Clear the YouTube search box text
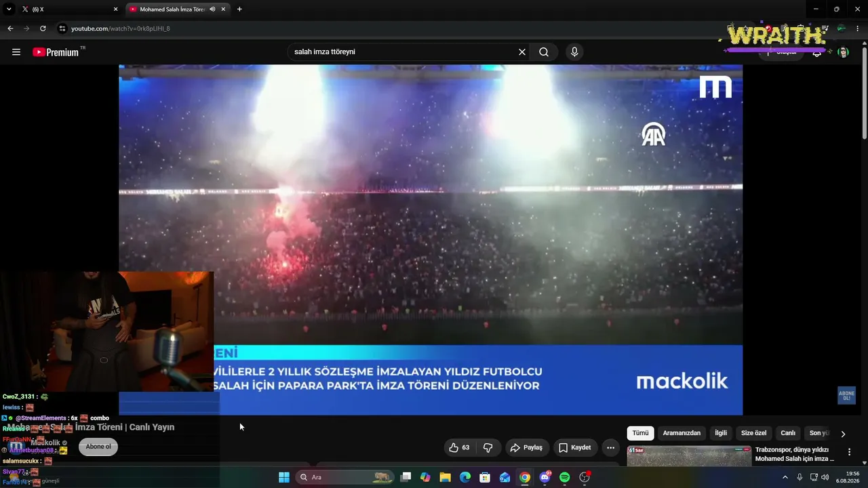This screenshot has height=488, width=868. pyautogui.click(x=522, y=52)
